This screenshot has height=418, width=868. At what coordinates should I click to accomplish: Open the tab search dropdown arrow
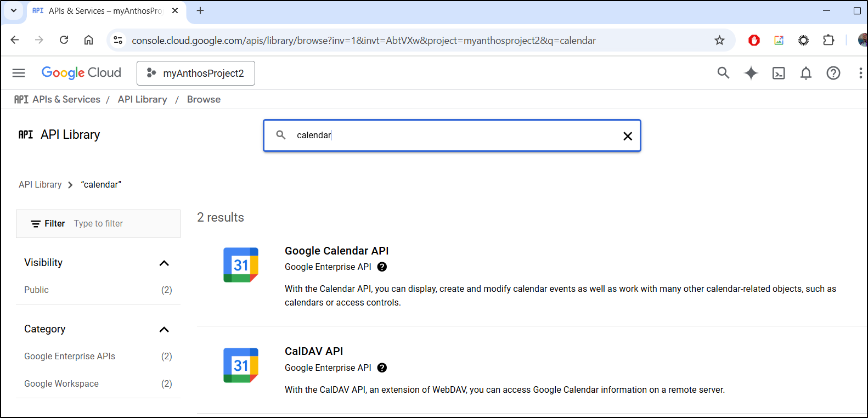point(14,10)
